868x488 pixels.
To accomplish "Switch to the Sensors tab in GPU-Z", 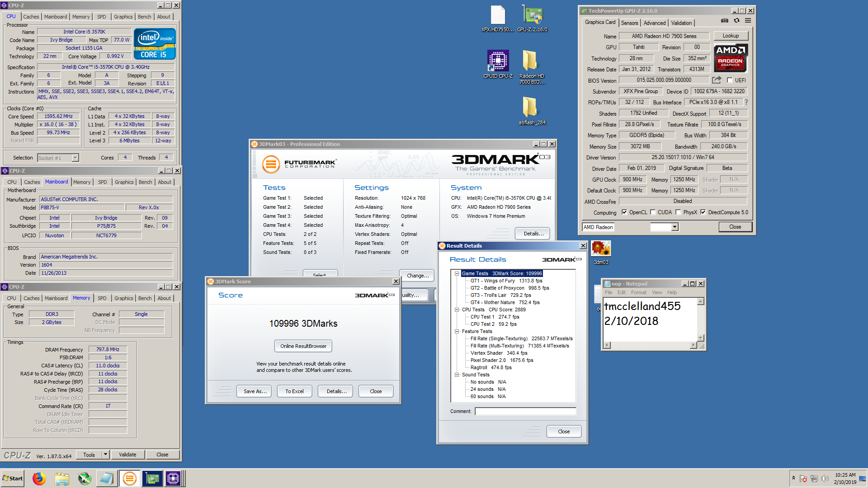I will click(x=629, y=23).
